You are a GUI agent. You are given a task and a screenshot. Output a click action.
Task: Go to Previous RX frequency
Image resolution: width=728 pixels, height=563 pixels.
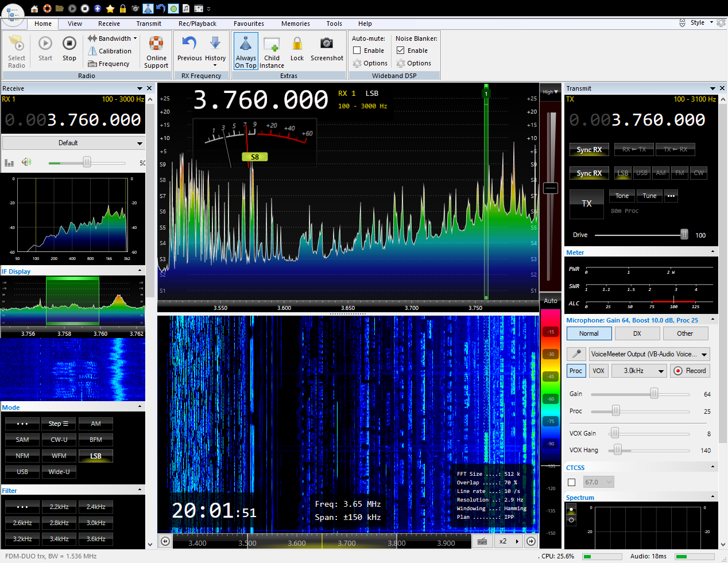[x=189, y=44]
